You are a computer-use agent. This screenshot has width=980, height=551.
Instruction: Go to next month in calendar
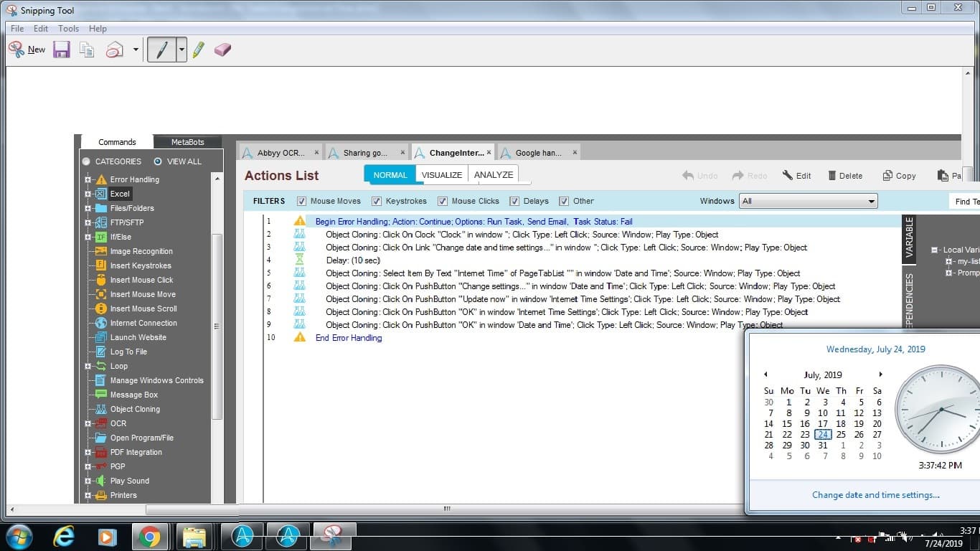click(x=880, y=375)
